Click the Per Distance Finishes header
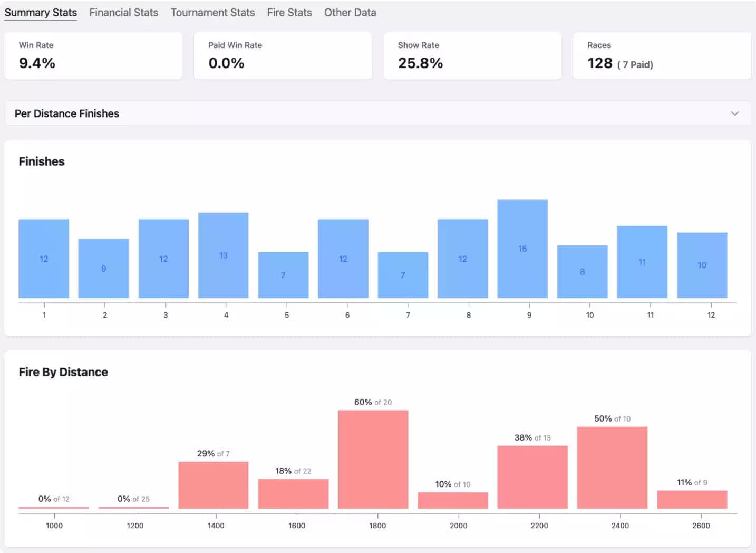The height and width of the screenshot is (553, 756). 67,113
